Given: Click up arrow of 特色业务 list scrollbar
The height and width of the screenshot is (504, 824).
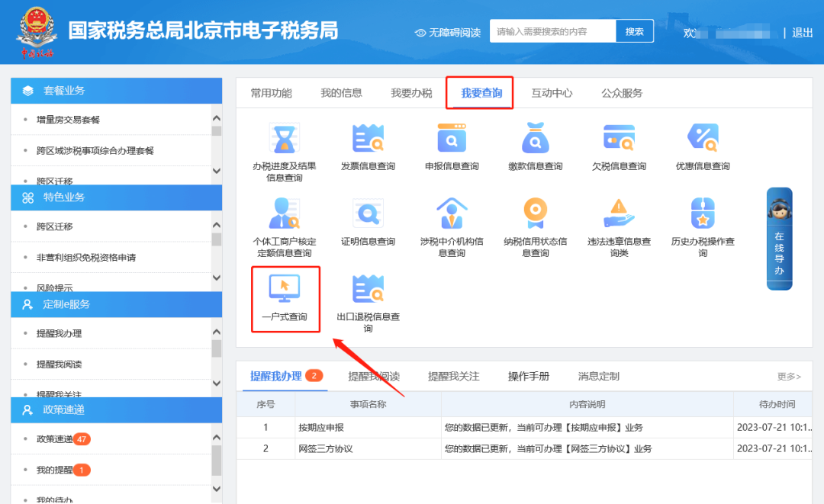Looking at the screenshot, I should point(217,225).
